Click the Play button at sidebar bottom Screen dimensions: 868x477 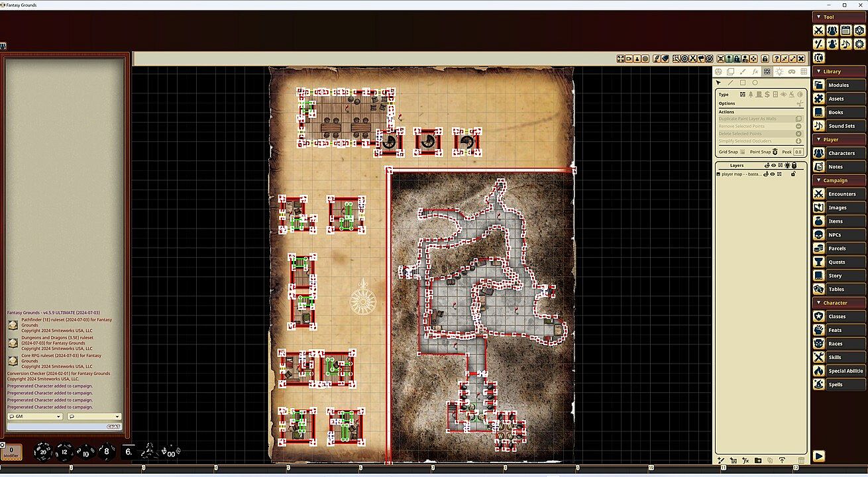819,456
